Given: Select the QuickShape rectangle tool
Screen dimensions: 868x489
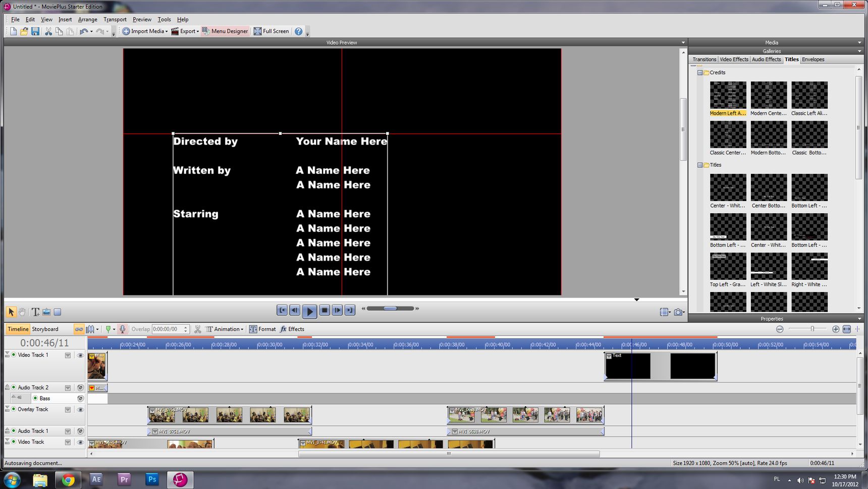Looking at the screenshot, I should (58, 312).
